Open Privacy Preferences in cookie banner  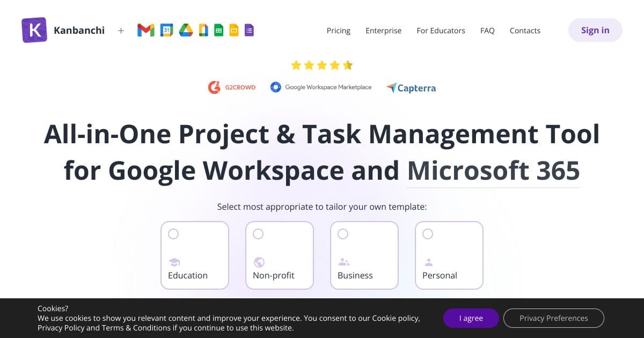pos(553,318)
